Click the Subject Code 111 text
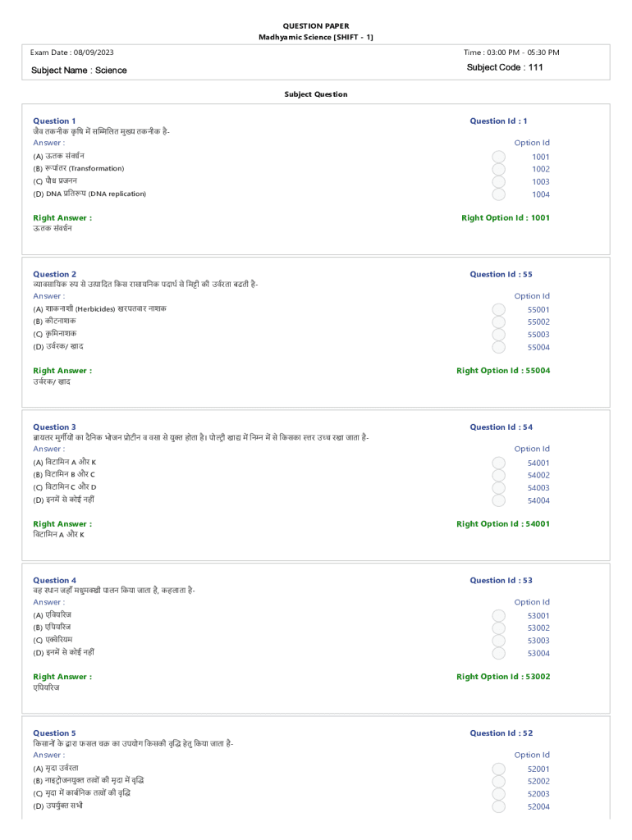The image size is (632, 840). point(505,67)
